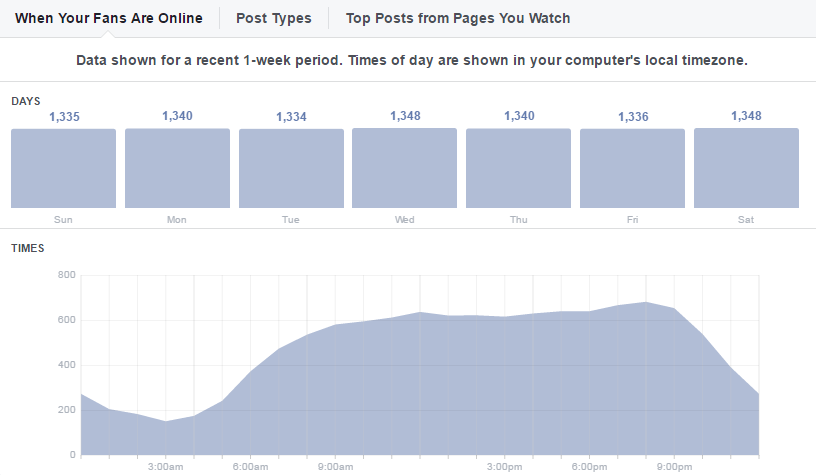816x475 pixels.
Task: Select the Monday bar showing 1,340
Action: [x=177, y=168]
